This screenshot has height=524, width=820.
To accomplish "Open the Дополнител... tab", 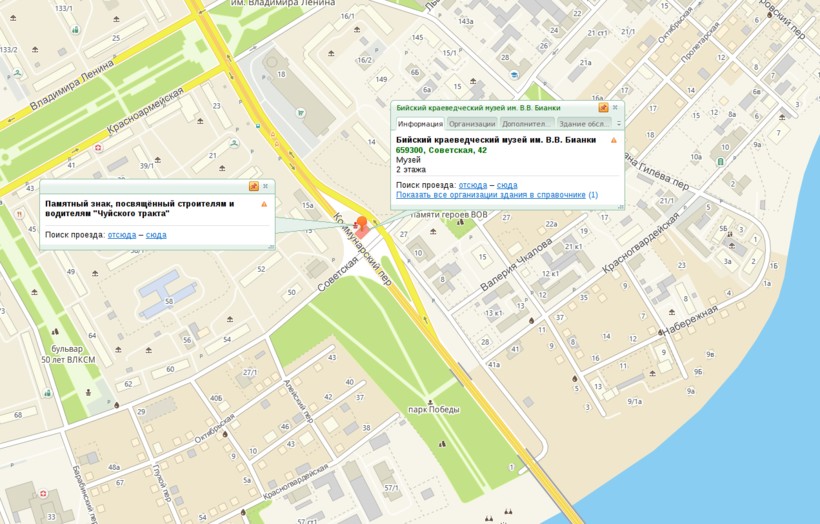I will tap(527, 124).
